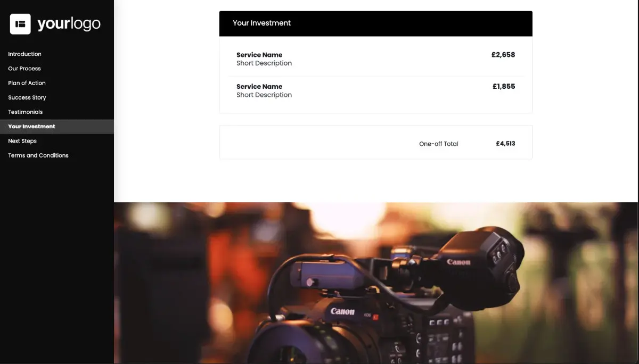The image size is (639, 364).
Task: View the Success Story section
Action: coord(27,97)
